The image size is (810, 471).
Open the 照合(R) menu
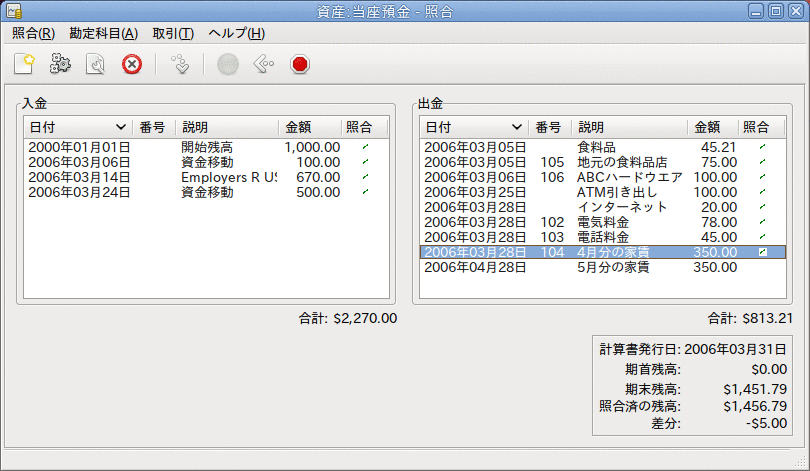[x=33, y=34]
